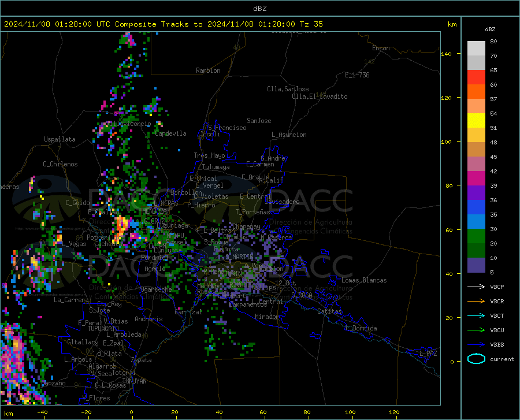Screen dimensions: 520x420
Task: Click the E_1-736 label
Action: coord(357,75)
